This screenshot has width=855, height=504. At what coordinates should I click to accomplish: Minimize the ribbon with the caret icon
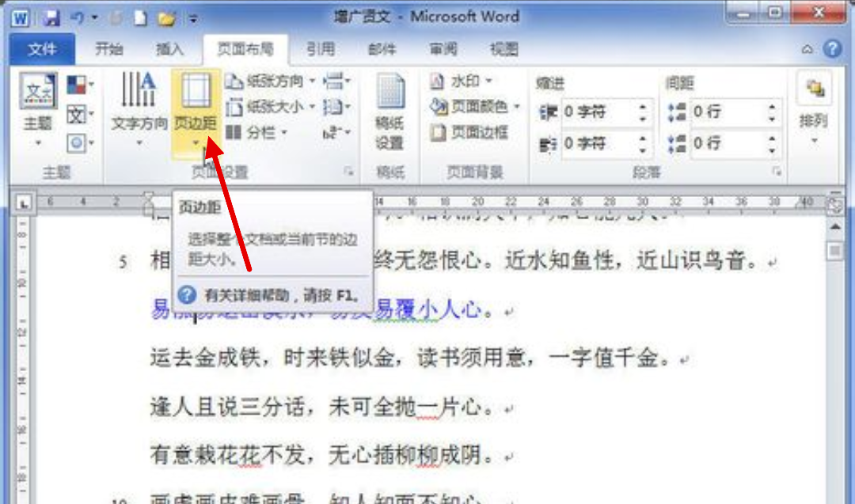(x=807, y=50)
